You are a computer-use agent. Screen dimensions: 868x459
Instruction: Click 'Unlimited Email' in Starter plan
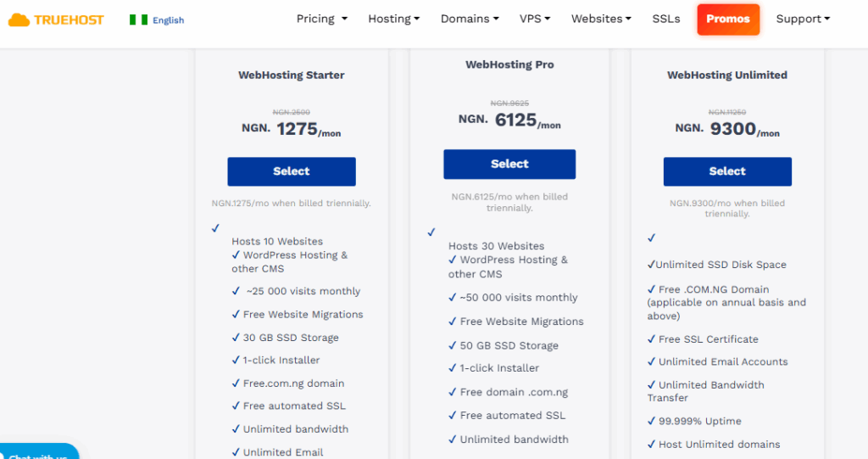click(x=283, y=452)
